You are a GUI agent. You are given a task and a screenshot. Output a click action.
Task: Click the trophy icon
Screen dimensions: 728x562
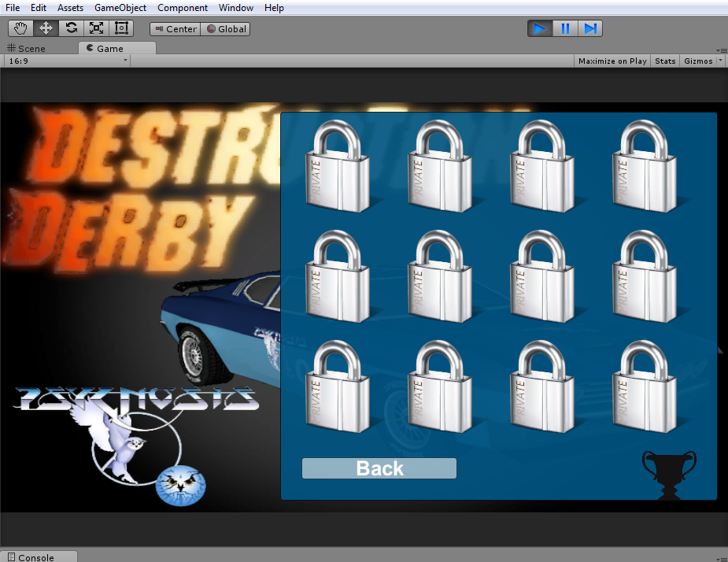[x=670, y=472]
